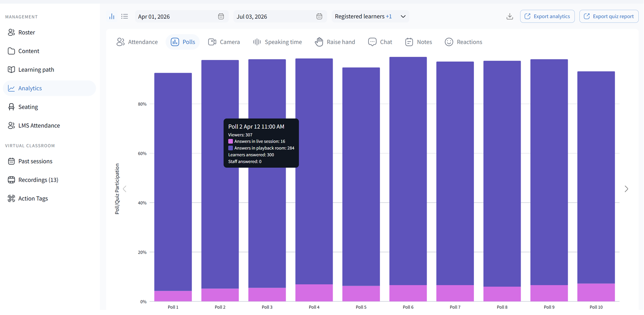This screenshot has width=644, height=315.
Task: Click the Export analytics button
Action: (547, 16)
